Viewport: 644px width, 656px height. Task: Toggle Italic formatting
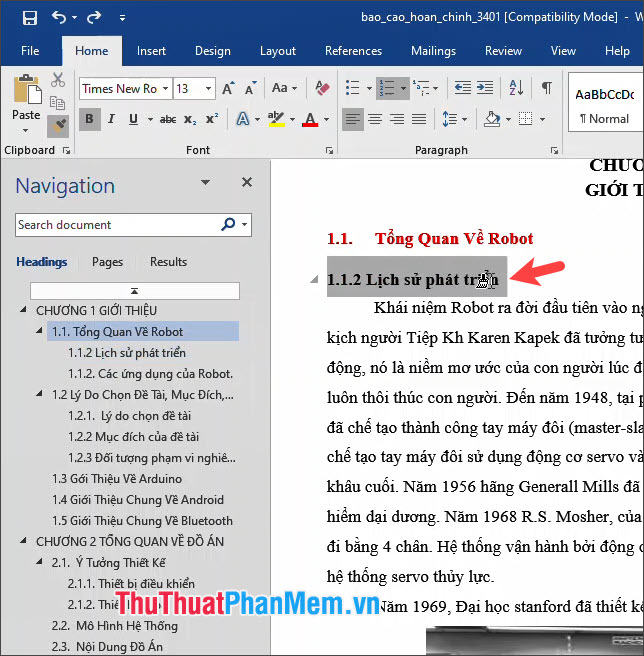click(x=111, y=119)
